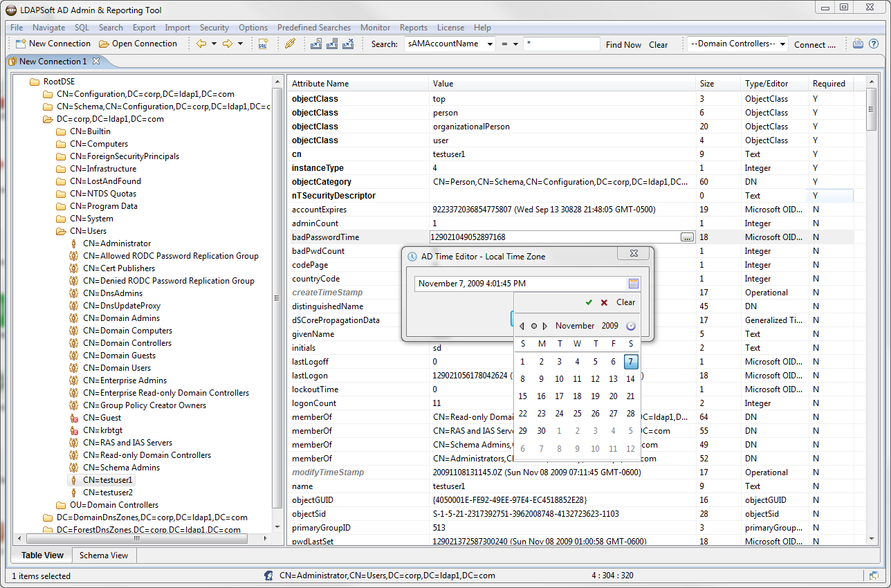Open the CN=Builtin folder
Viewport: 891px width, 588px height.
click(61, 131)
